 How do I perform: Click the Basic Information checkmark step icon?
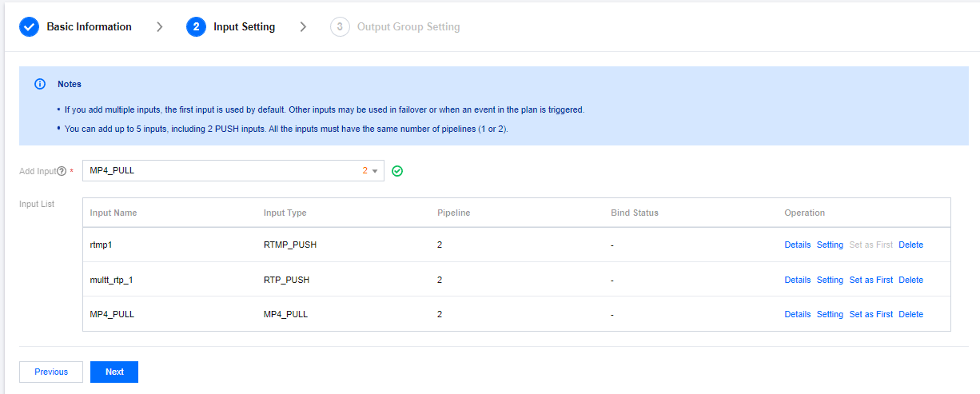[x=29, y=27]
